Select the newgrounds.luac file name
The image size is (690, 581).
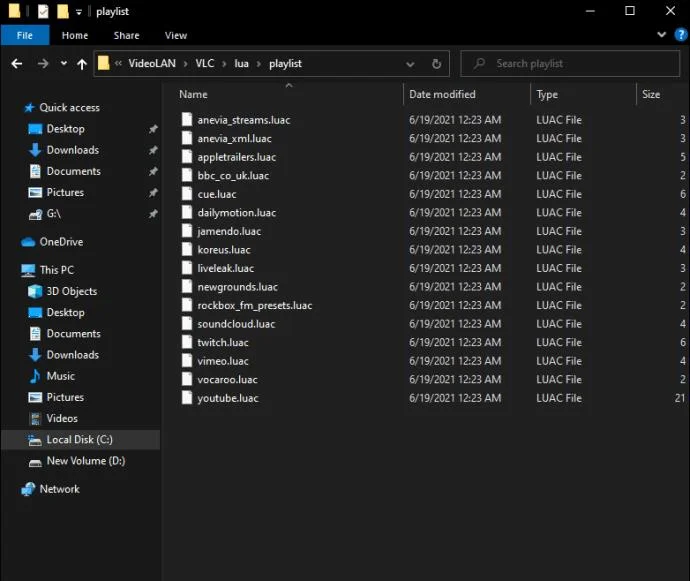[238, 287]
